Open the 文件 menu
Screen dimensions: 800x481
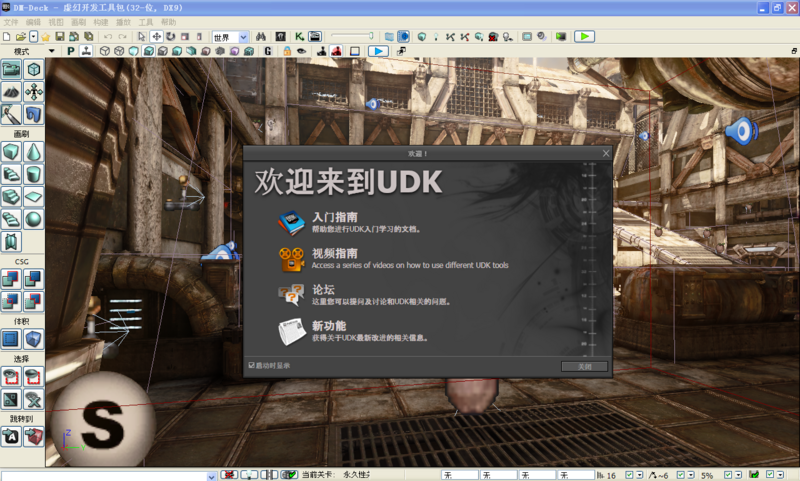tap(10, 22)
